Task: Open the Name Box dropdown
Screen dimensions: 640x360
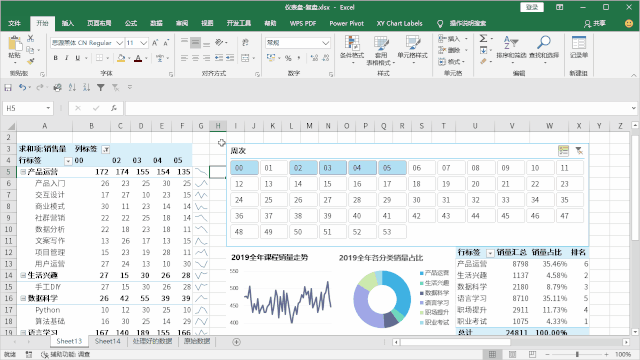Action: click(x=48, y=108)
